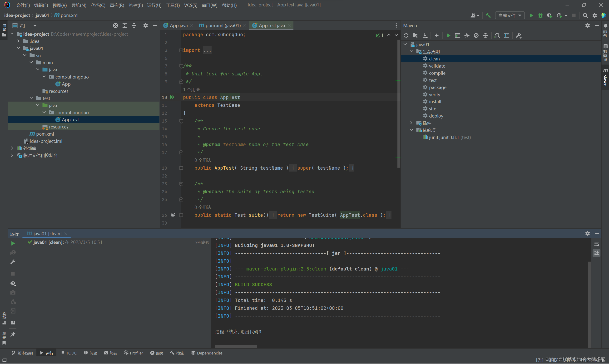
Task: Open Project view mode dropdown 项目
Action: click(25, 25)
